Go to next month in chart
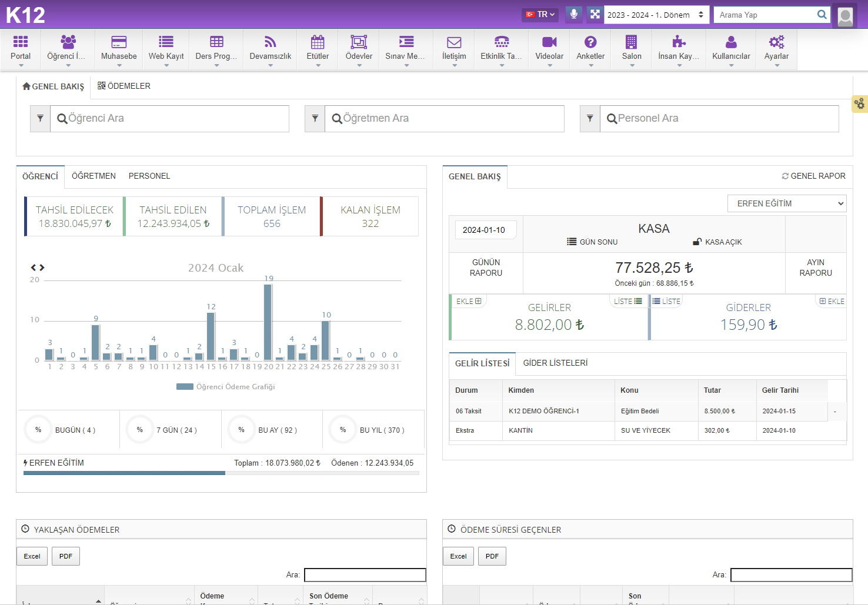This screenshot has width=868, height=605. click(x=42, y=268)
